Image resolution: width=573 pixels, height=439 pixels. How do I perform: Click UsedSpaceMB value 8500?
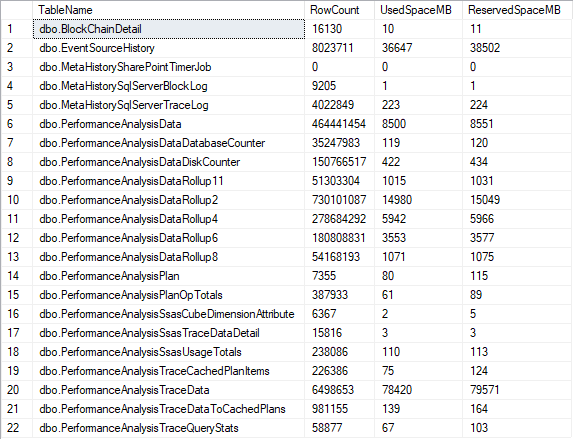pos(418,124)
